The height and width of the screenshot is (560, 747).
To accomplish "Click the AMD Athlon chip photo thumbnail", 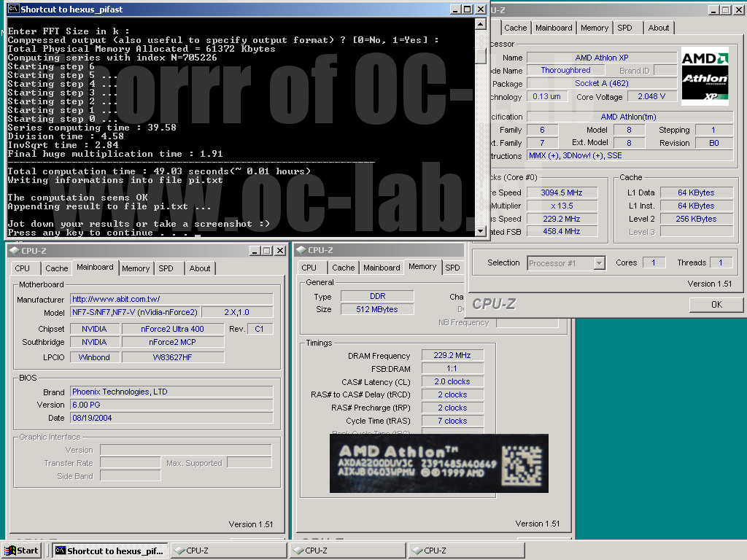I will [438, 463].
